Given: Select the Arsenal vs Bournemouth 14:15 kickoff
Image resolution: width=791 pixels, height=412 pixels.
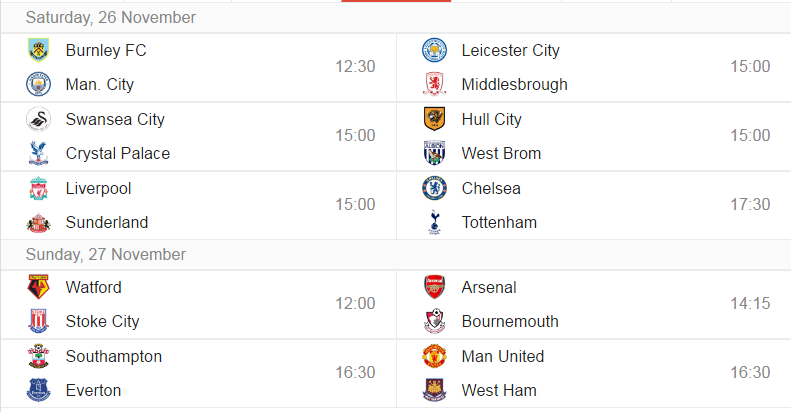Looking at the screenshot, I should coord(750,304).
